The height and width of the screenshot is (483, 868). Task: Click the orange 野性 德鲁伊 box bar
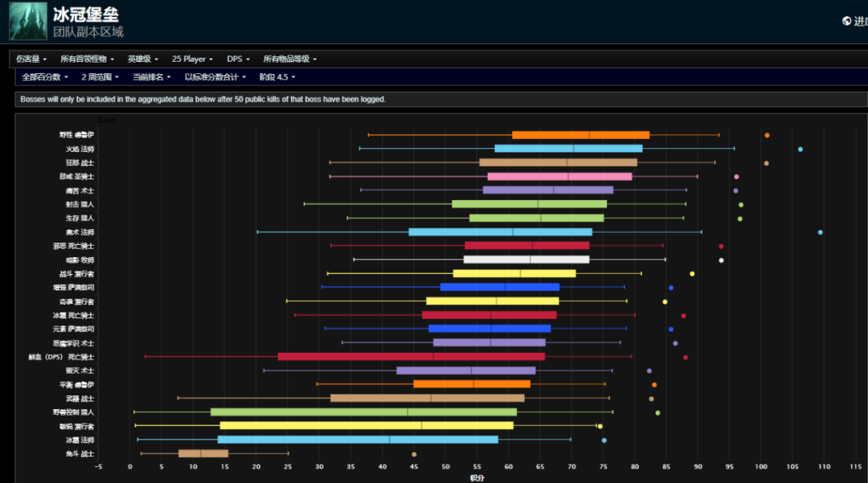(580, 135)
